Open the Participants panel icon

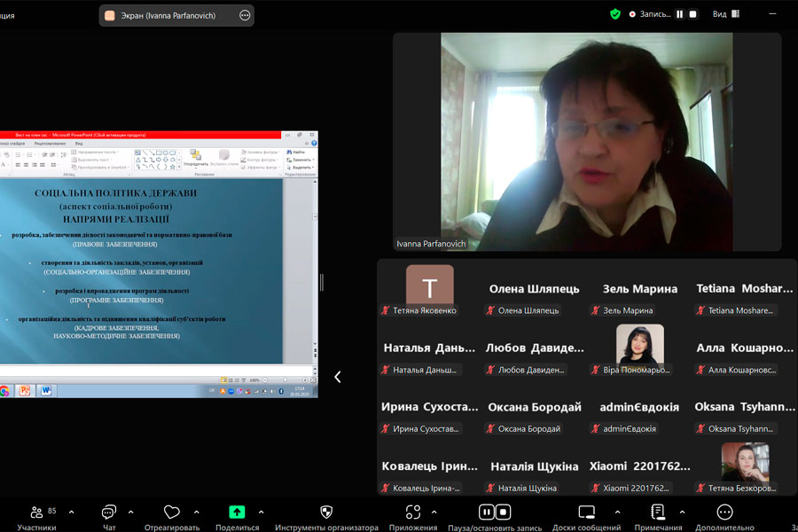click(36, 512)
